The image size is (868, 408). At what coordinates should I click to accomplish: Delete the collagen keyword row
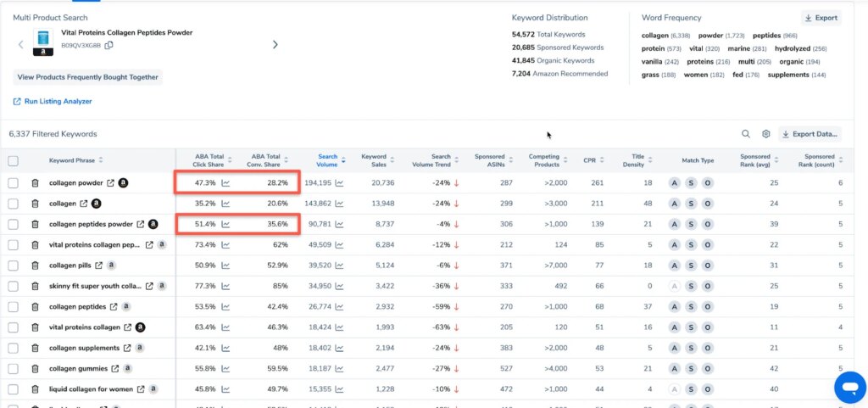click(x=35, y=204)
